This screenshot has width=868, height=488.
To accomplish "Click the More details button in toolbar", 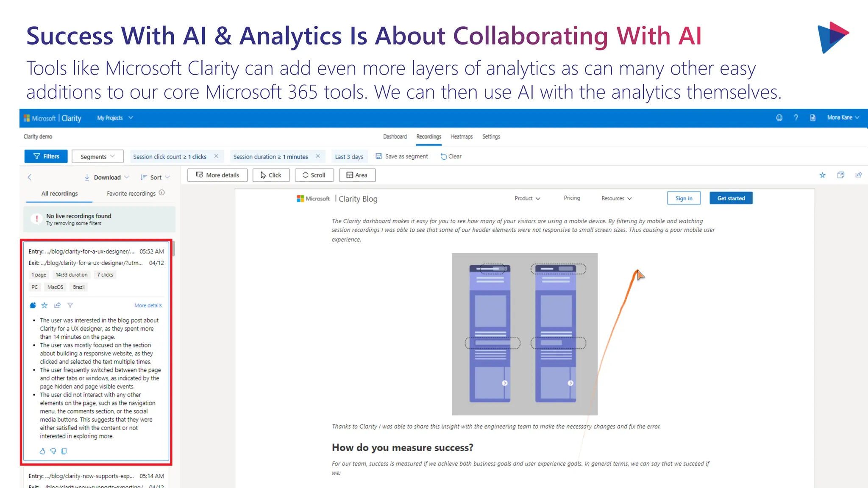I will coord(217,175).
